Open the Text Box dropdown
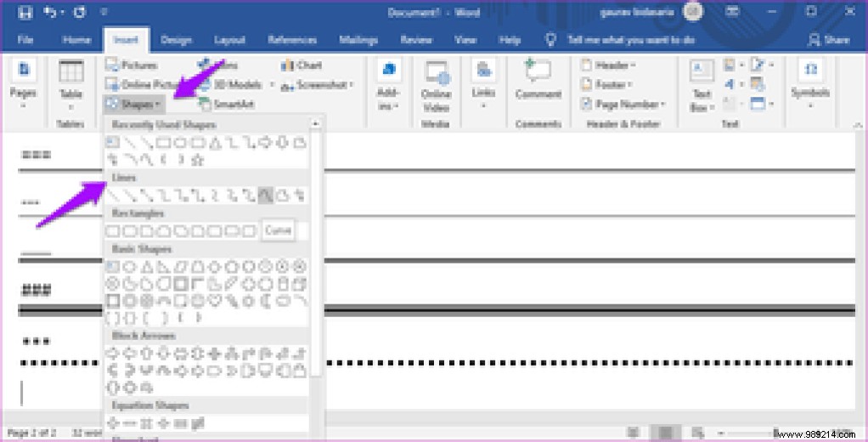868x442 pixels. (702, 86)
